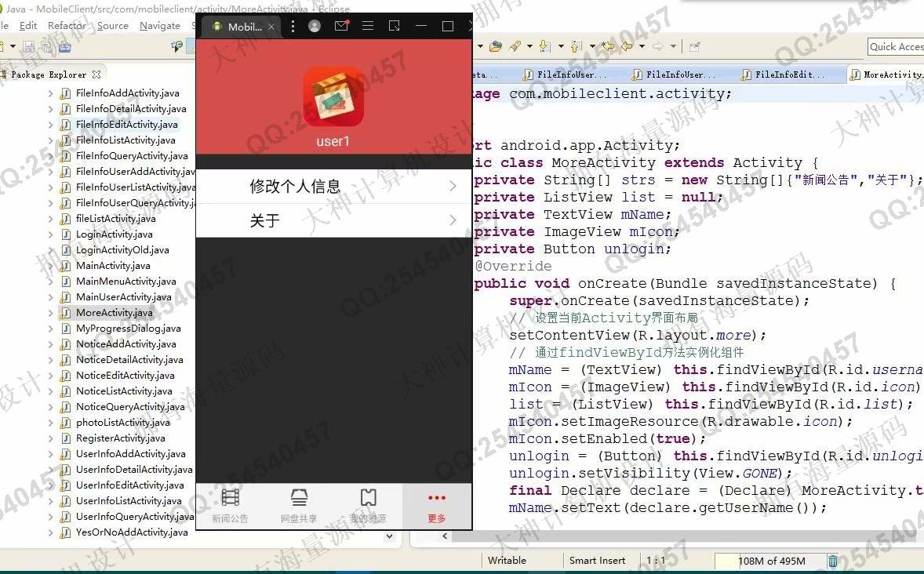Open 修改个人信息 list item
The height and width of the screenshot is (574, 924).
(333, 187)
